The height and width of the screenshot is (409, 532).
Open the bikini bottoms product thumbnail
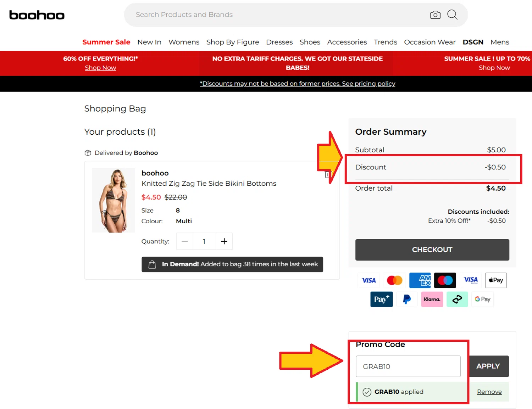pos(113,200)
